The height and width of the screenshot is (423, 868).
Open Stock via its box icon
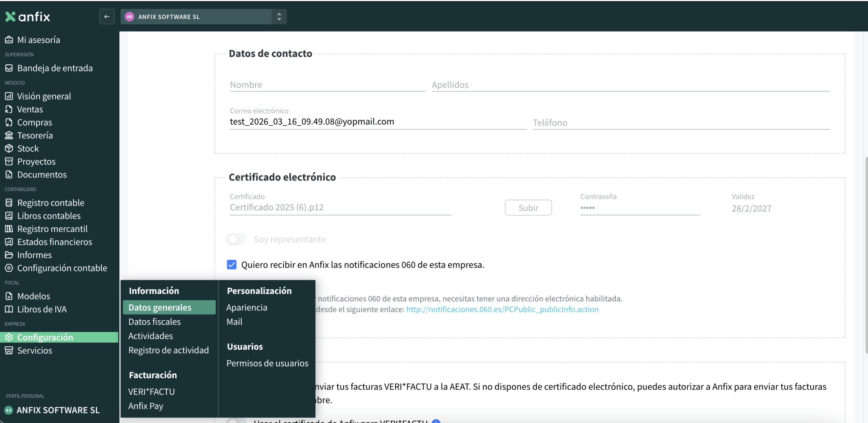coord(9,148)
